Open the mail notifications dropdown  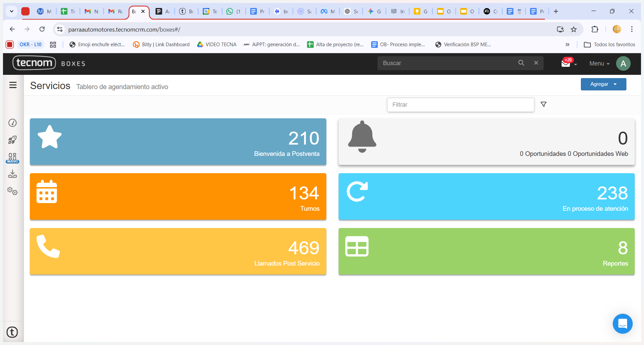(x=569, y=63)
